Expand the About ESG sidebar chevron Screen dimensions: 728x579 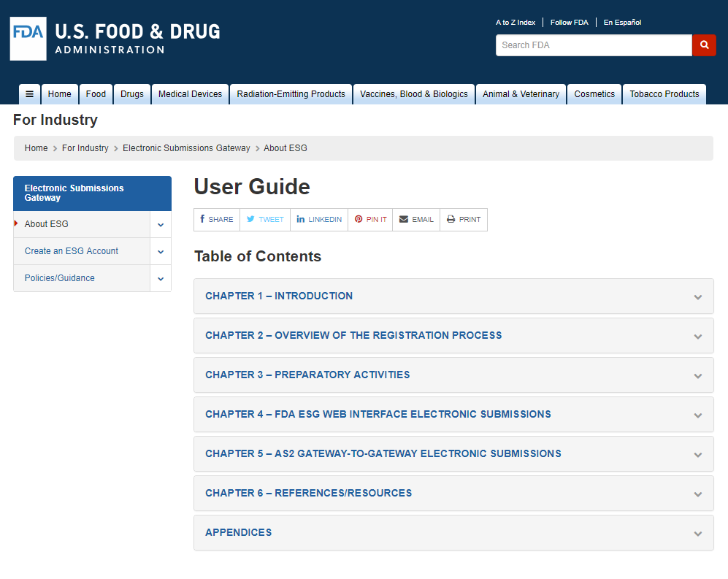tap(161, 225)
